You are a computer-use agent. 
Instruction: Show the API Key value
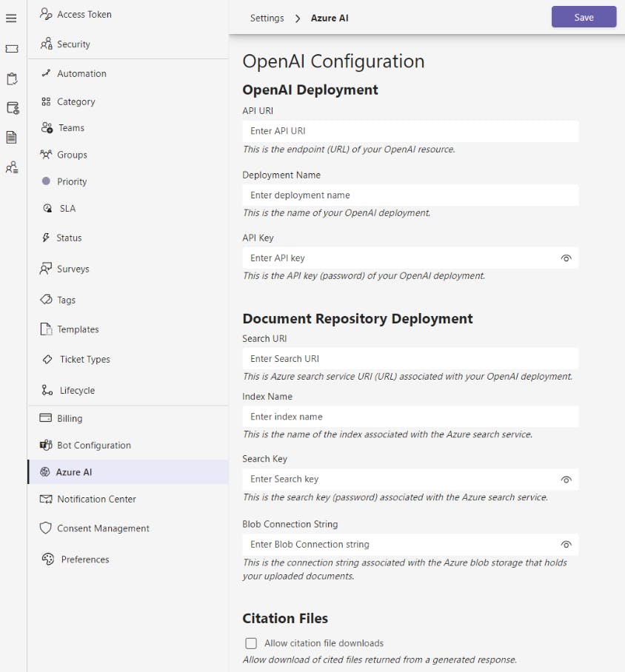pos(566,258)
